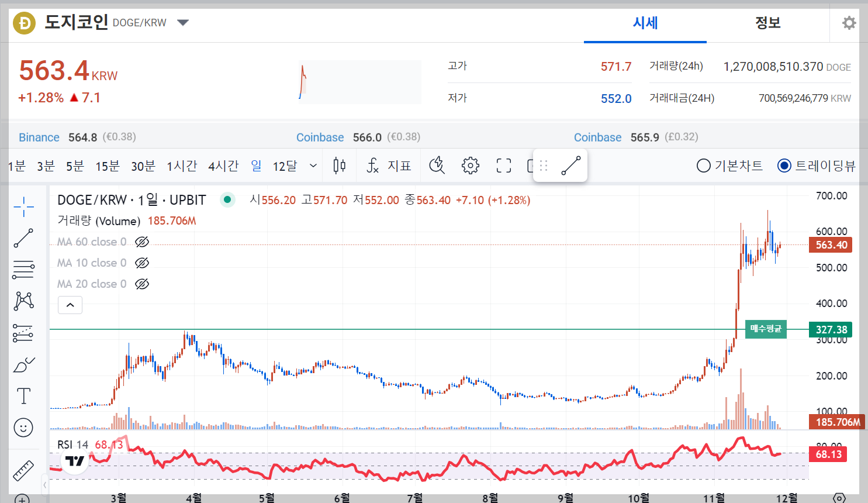Select the text annotation tool

pos(23,396)
